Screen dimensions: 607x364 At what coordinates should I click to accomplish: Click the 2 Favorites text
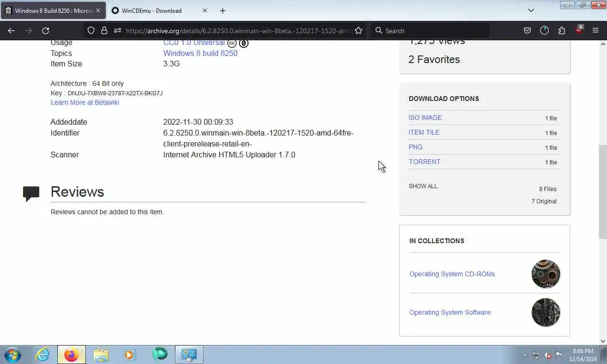434,59
